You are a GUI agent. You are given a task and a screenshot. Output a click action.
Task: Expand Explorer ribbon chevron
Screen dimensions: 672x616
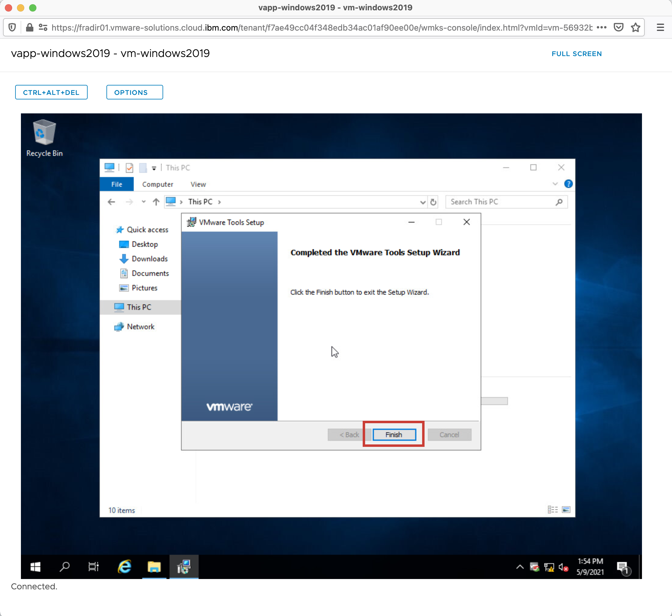click(x=555, y=184)
